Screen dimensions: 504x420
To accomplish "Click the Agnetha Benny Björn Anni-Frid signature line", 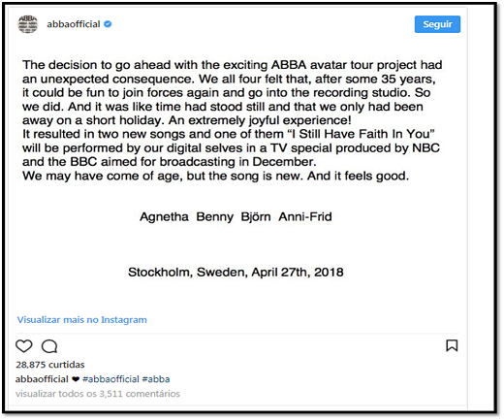I will 236,216.
